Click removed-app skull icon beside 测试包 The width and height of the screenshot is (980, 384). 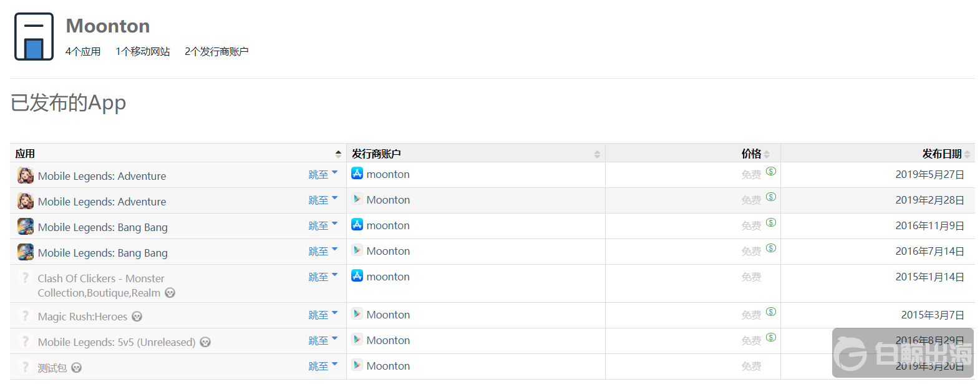click(76, 368)
